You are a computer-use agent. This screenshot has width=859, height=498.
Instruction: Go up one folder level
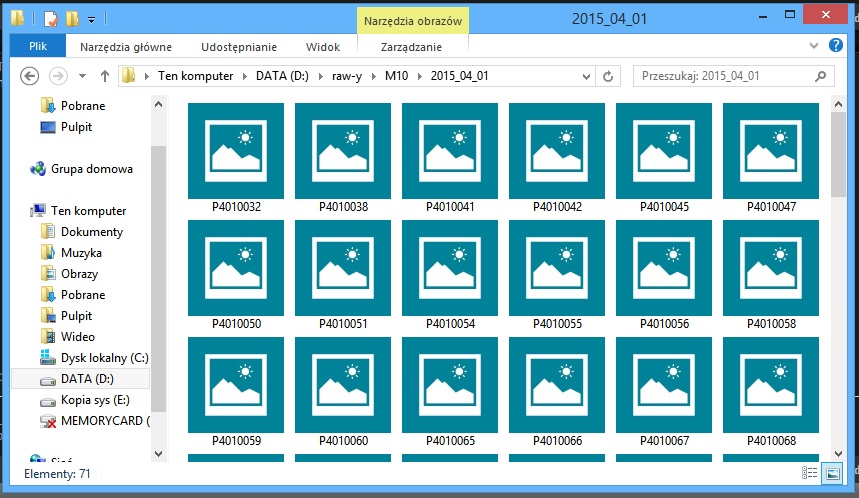pos(105,76)
